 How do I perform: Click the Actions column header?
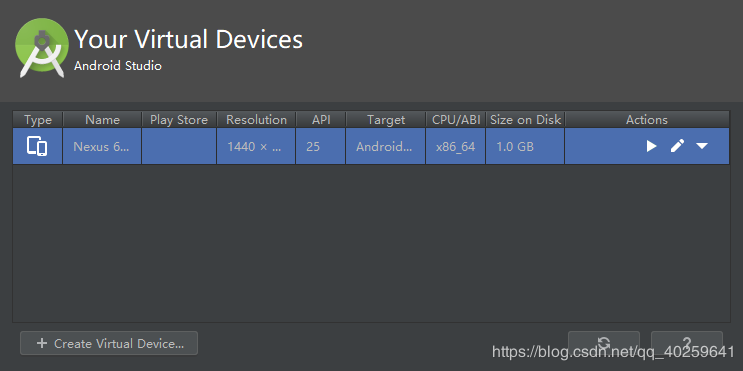coord(647,119)
